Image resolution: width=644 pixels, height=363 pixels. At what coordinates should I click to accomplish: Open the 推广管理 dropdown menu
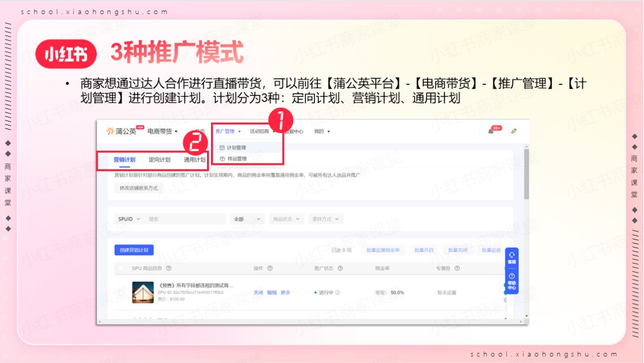coord(228,131)
